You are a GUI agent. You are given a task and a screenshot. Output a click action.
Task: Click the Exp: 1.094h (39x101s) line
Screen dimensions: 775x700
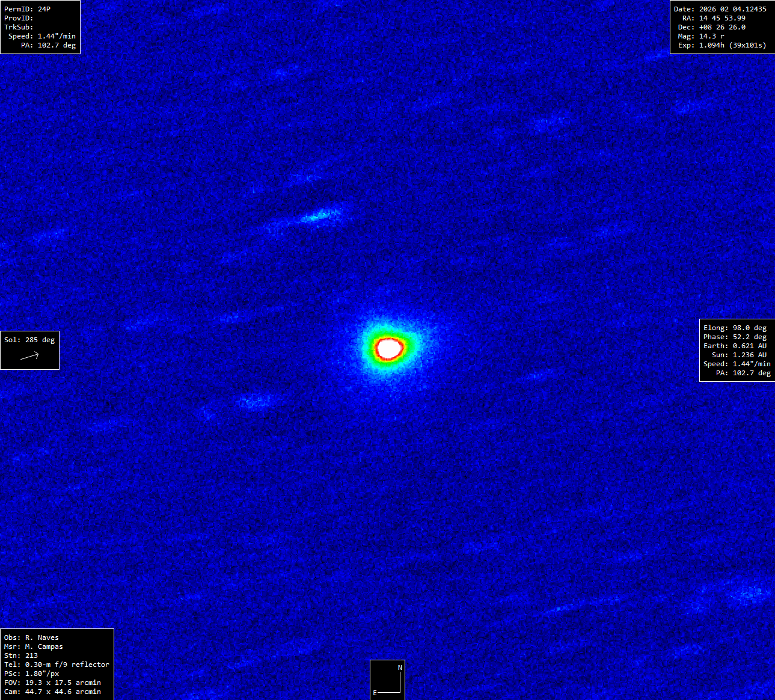pos(722,45)
